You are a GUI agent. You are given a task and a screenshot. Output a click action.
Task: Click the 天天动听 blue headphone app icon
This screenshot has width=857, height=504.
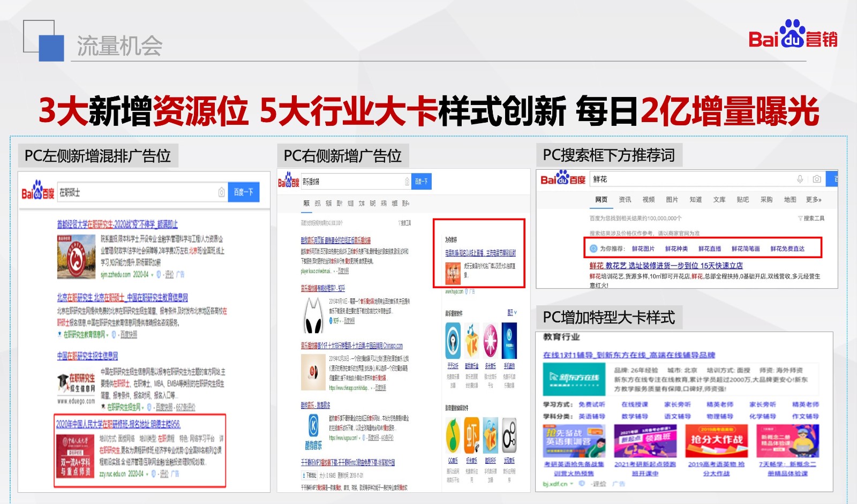(453, 341)
